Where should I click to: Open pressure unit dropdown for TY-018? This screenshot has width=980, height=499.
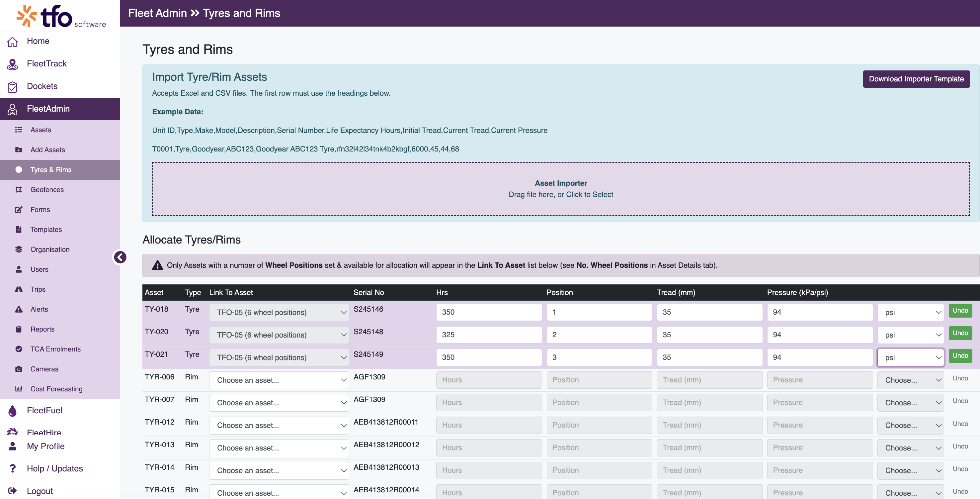click(910, 313)
